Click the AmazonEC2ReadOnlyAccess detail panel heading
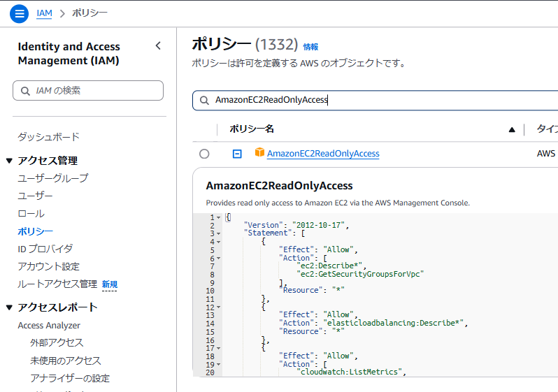558x392 pixels. coord(280,186)
